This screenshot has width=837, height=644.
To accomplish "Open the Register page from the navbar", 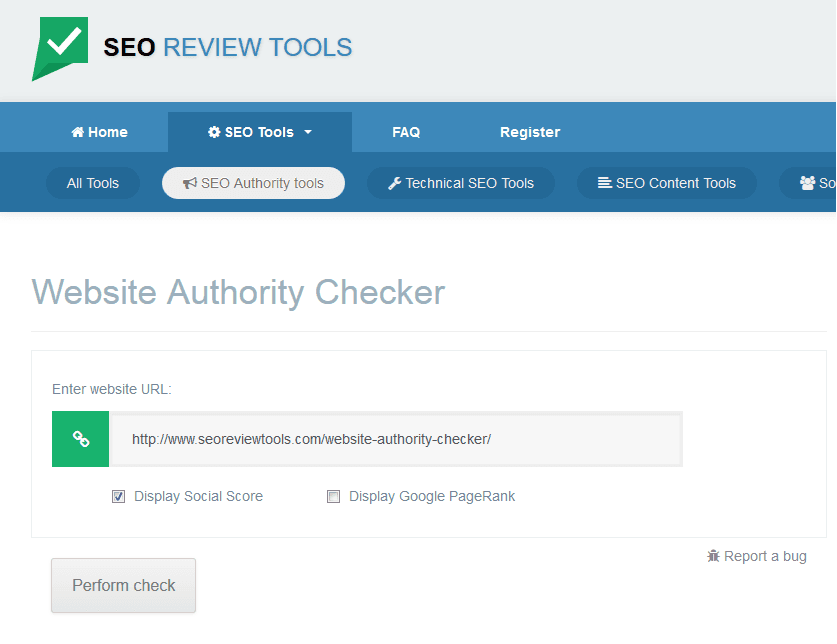I will pyautogui.click(x=530, y=131).
